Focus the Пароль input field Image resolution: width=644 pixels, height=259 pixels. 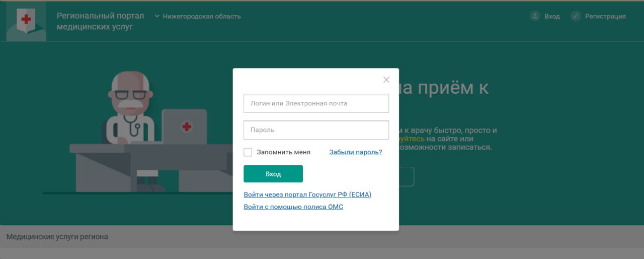click(x=316, y=130)
